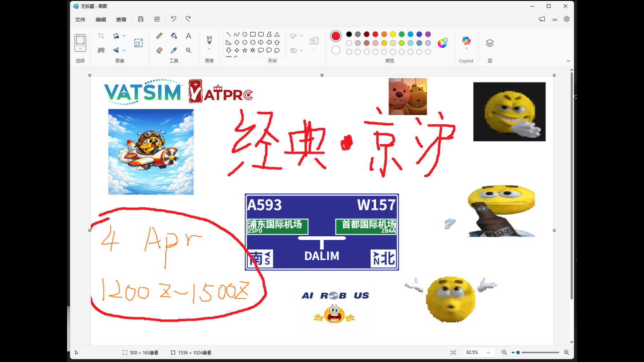This screenshot has height=362, width=644.
Task: Select primary color 1 circle
Action: [x=336, y=36]
